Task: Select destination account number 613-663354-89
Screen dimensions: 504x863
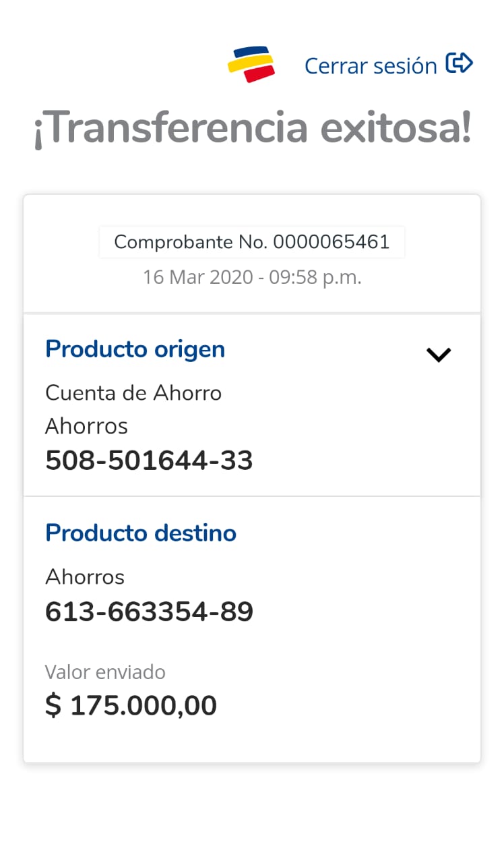Action: point(149,612)
